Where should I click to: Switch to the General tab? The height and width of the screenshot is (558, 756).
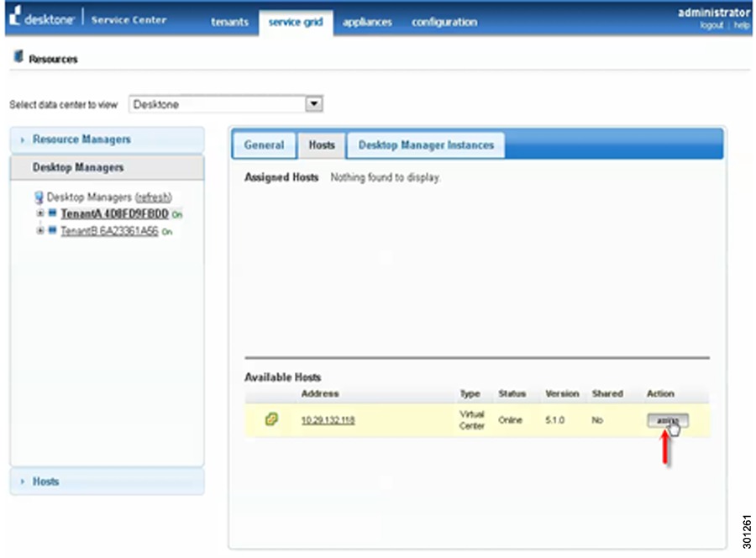click(264, 145)
